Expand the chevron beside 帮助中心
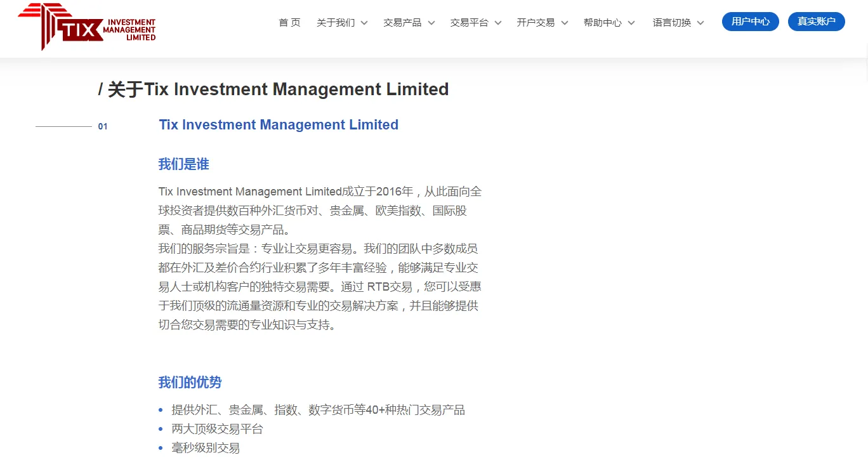 tap(631, 23)
